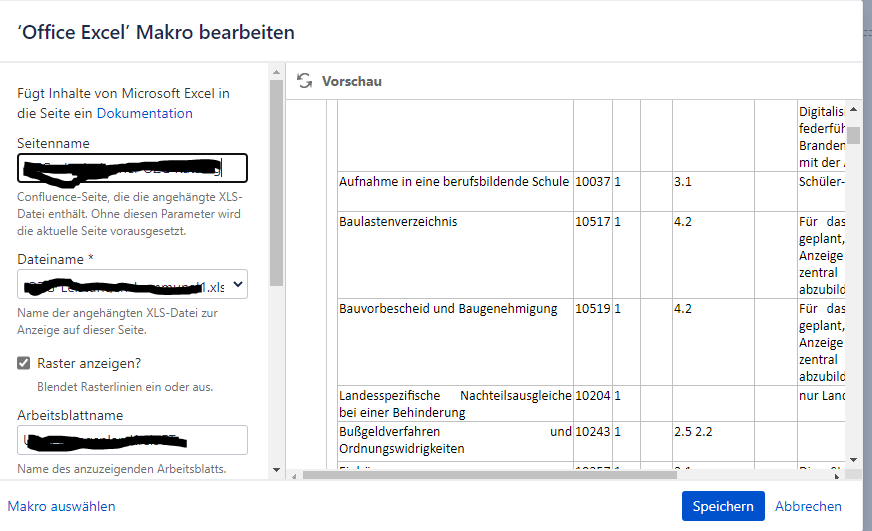Click preview horizontal scroll right arrow

[838, 476]
